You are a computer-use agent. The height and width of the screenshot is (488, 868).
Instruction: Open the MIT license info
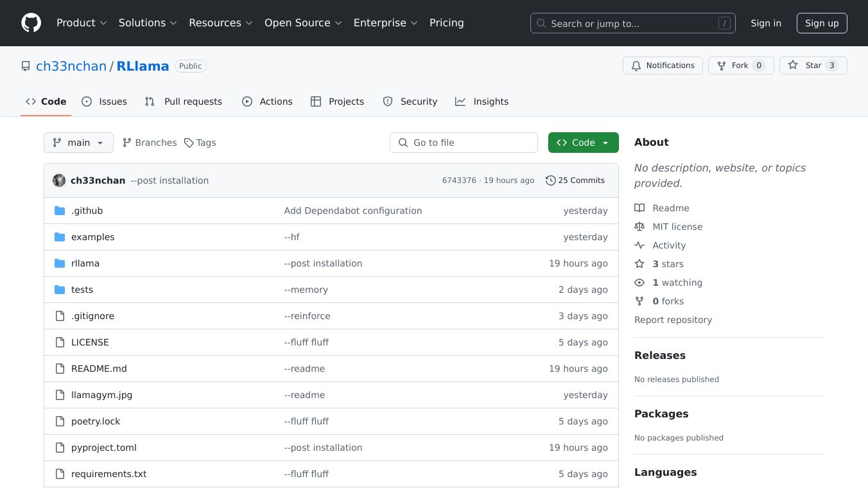pyautogui.click(x=677, y=227)
